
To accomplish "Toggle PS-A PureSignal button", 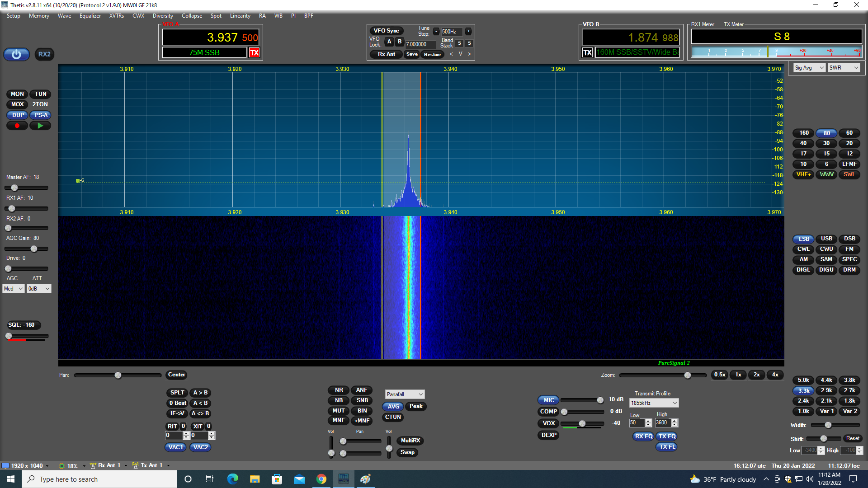I will click(40, 115).
